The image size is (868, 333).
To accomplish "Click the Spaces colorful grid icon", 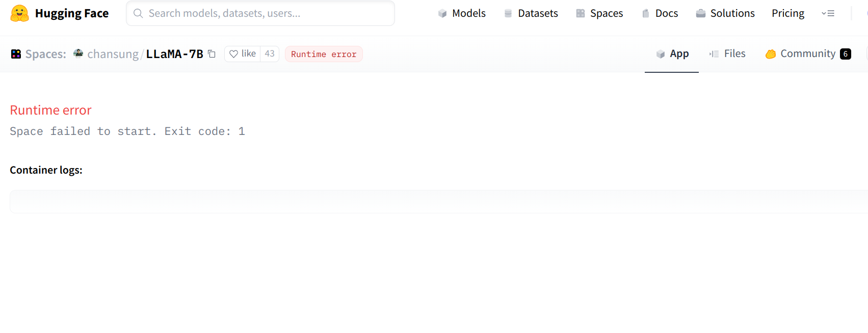I will pos(16,54).
